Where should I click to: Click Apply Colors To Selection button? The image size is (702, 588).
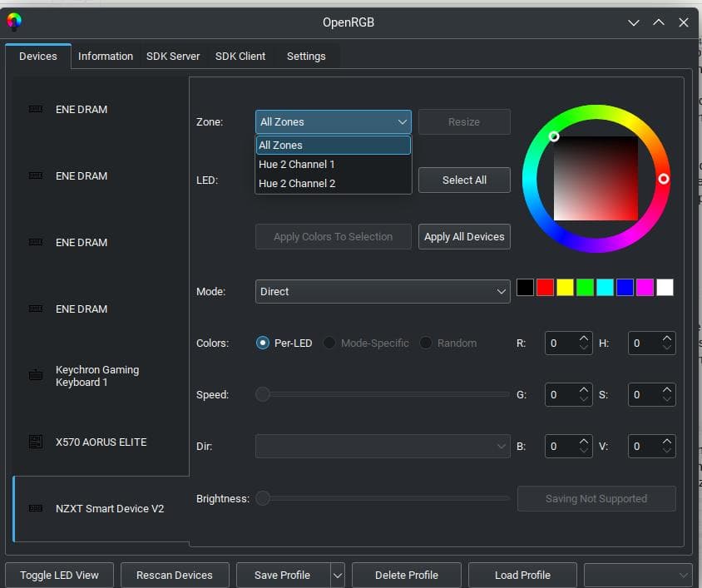pyautogui.click(x=333, y=236)
